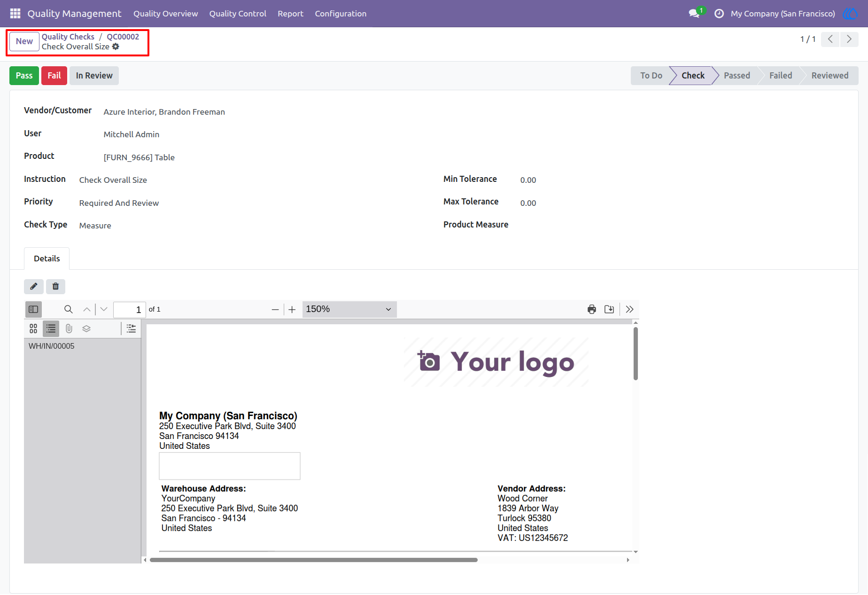This screenshot has width=868, height=595.
Task: Open the Quality Control menu
Action: coord(238,14)
